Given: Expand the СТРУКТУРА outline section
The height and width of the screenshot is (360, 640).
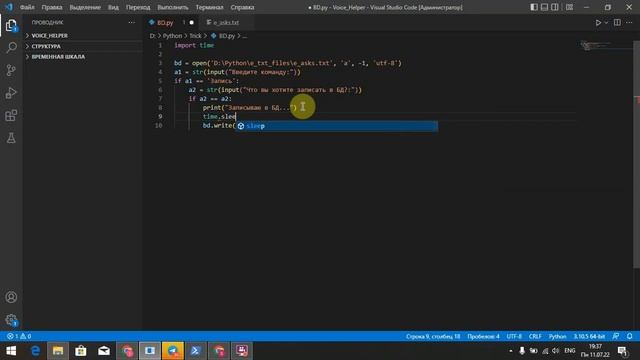Looking at the screenshot, I should (x=83, y=47).
